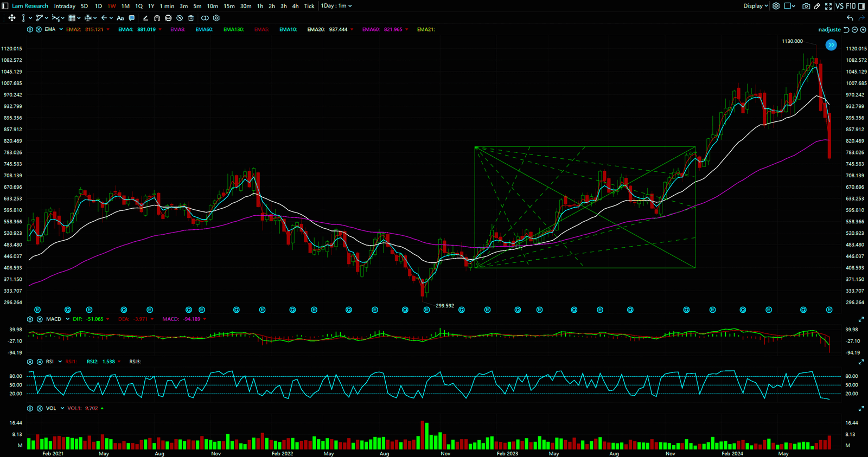
Task: Open EMA indicator settings gear
Action: point(30,29)
